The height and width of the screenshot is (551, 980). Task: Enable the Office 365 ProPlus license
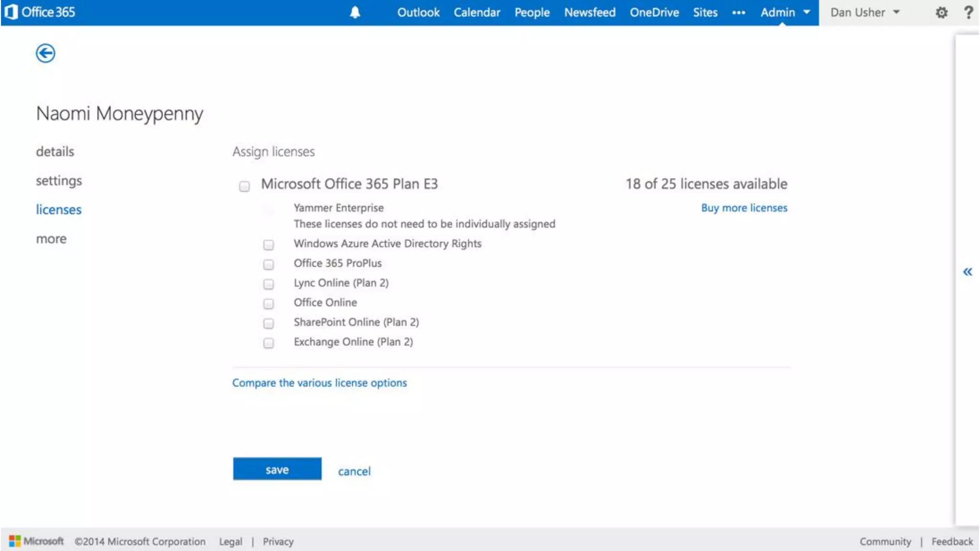268,264
